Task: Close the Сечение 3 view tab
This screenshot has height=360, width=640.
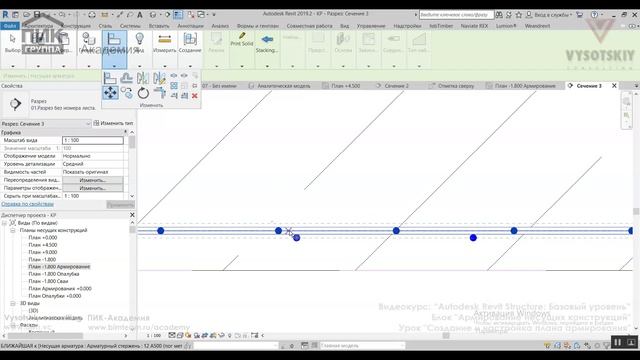Action: coord(614,86)
